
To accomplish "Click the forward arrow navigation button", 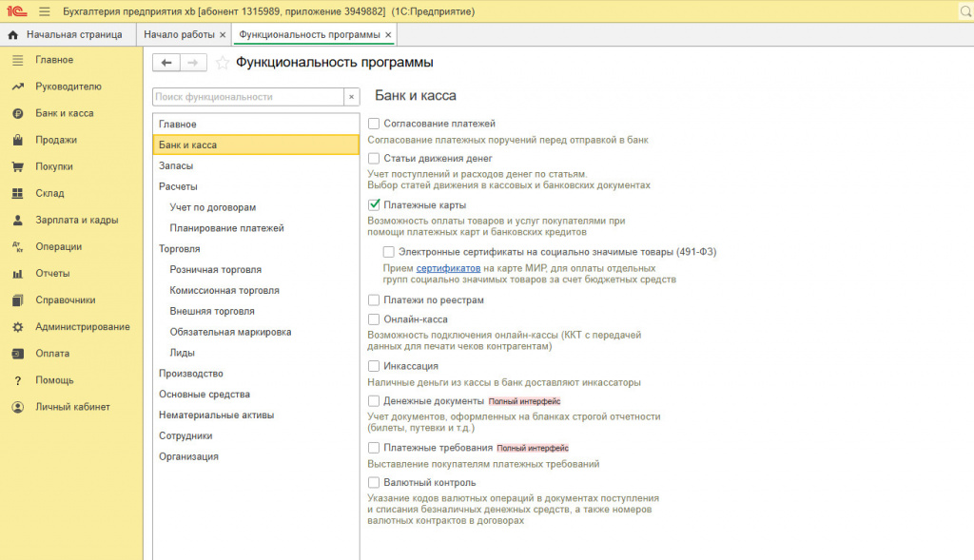I will tap(193, 63).
